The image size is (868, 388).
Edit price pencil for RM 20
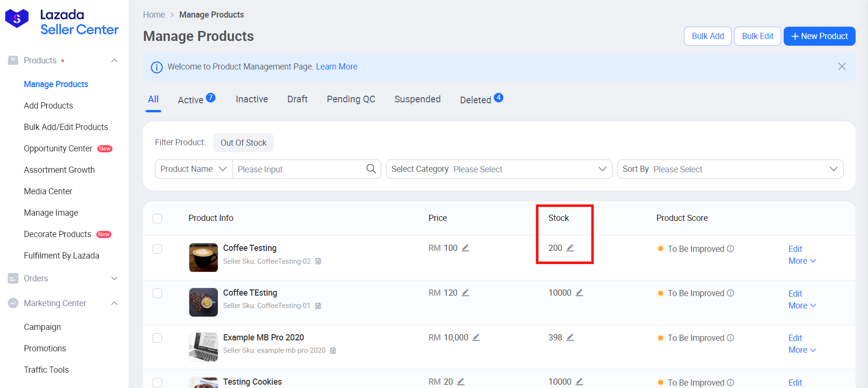[x=461, y=382]
